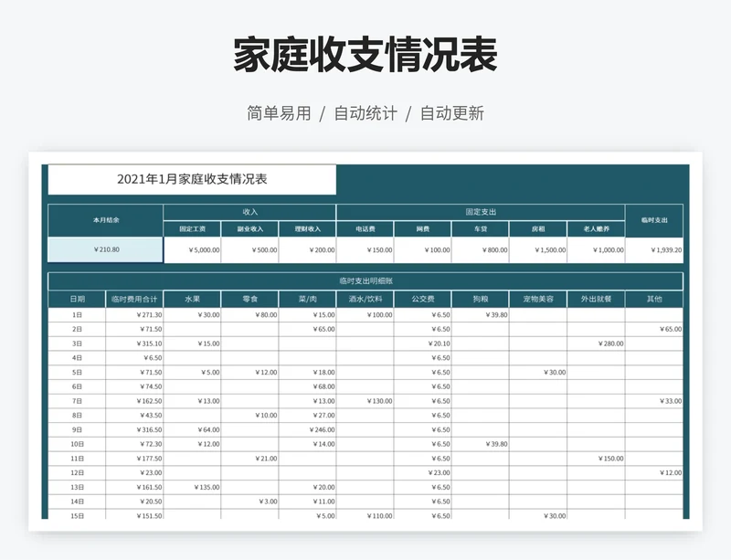Select the 本月结余 header cell
731x560 pixels.
(106, 220)
